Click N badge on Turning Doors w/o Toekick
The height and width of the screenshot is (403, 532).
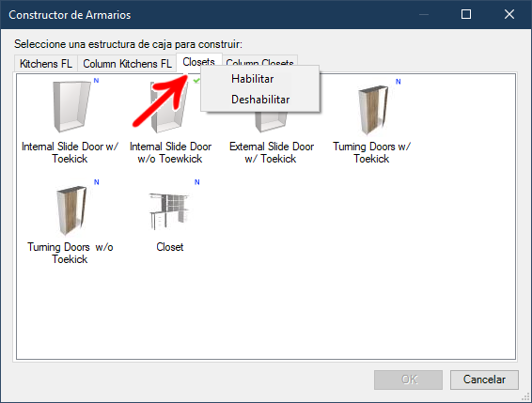(x=97, y=182)
